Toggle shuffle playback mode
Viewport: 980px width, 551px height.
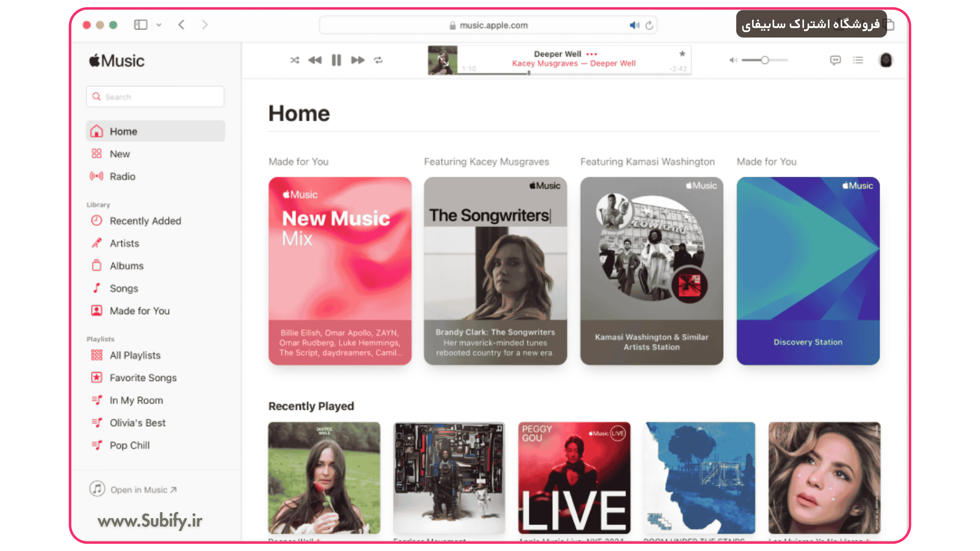(x=294, y=60)
